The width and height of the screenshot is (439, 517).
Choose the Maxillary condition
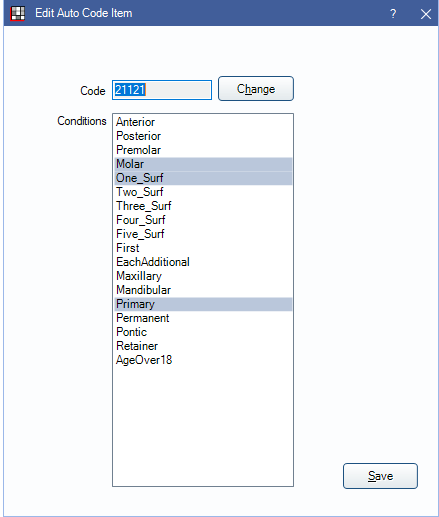[x=203, y=276]
